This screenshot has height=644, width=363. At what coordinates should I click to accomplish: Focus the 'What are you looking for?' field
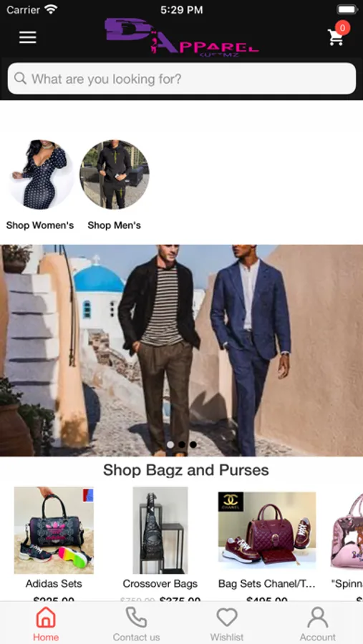(x=182, y=79)
